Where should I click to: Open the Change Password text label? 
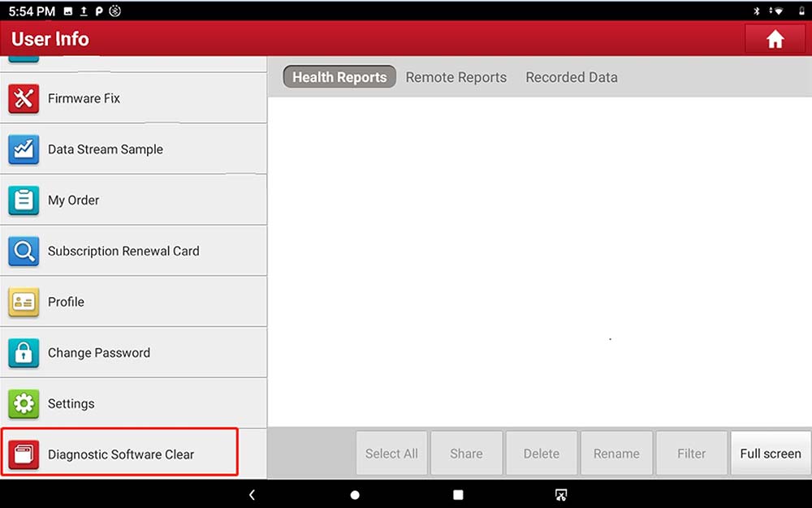pyautogui.click(x=99, y=353)
